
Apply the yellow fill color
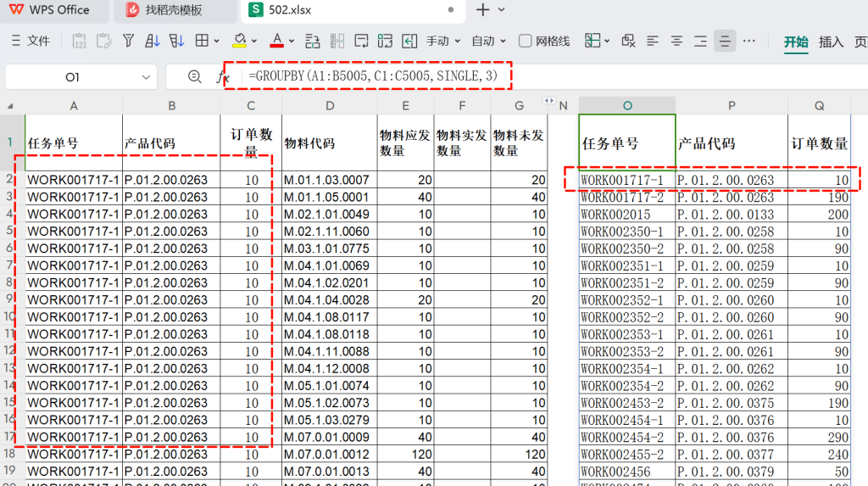tap(240, 41)
